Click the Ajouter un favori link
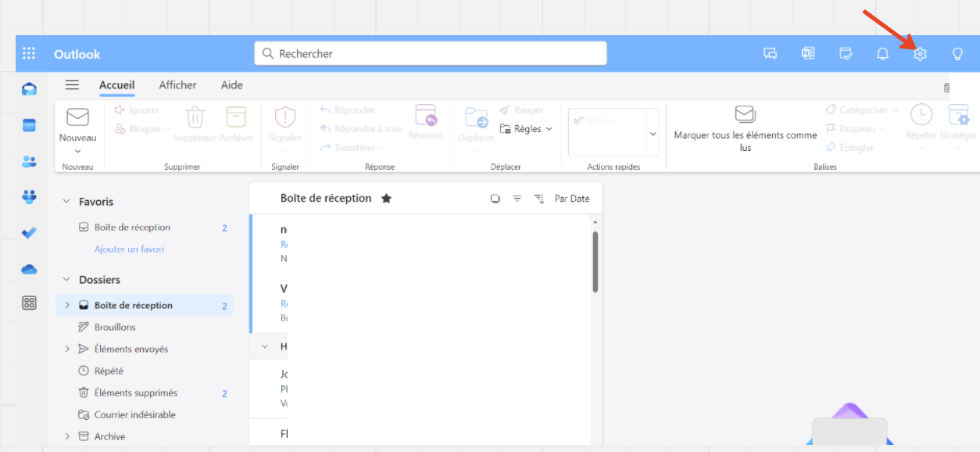The width and height of the screenshot is (980, 452). pos(129,249)
